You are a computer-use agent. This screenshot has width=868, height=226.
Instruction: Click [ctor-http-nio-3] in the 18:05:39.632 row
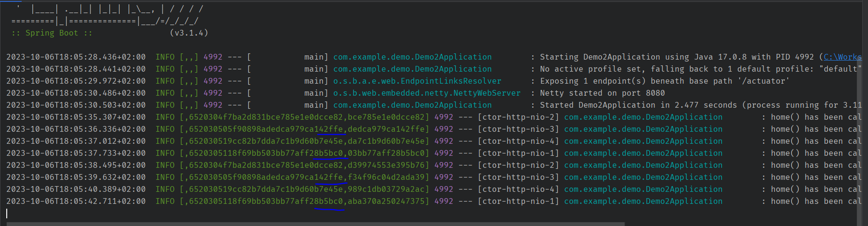tap(518, 177)
